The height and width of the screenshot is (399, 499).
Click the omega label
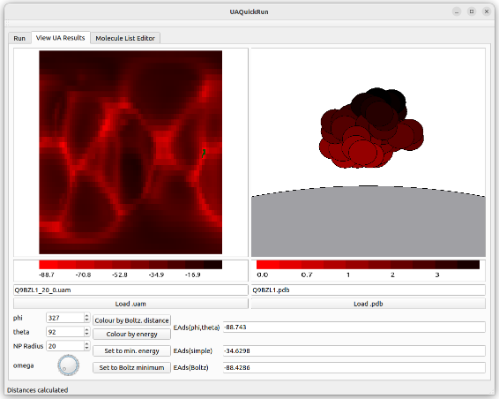click(23, 365)
